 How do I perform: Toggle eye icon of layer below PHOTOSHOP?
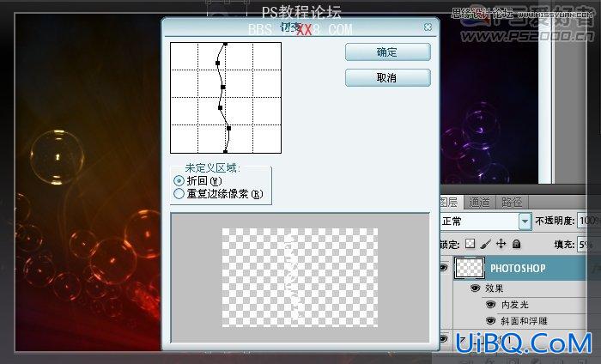[444, 339]
